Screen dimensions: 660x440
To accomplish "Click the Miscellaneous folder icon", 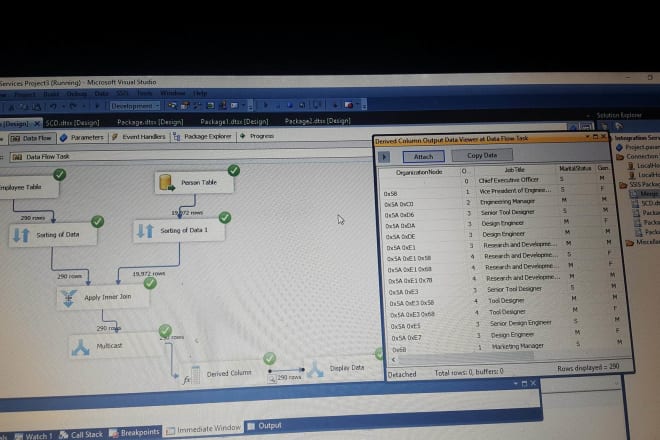I will click(630, 243).
